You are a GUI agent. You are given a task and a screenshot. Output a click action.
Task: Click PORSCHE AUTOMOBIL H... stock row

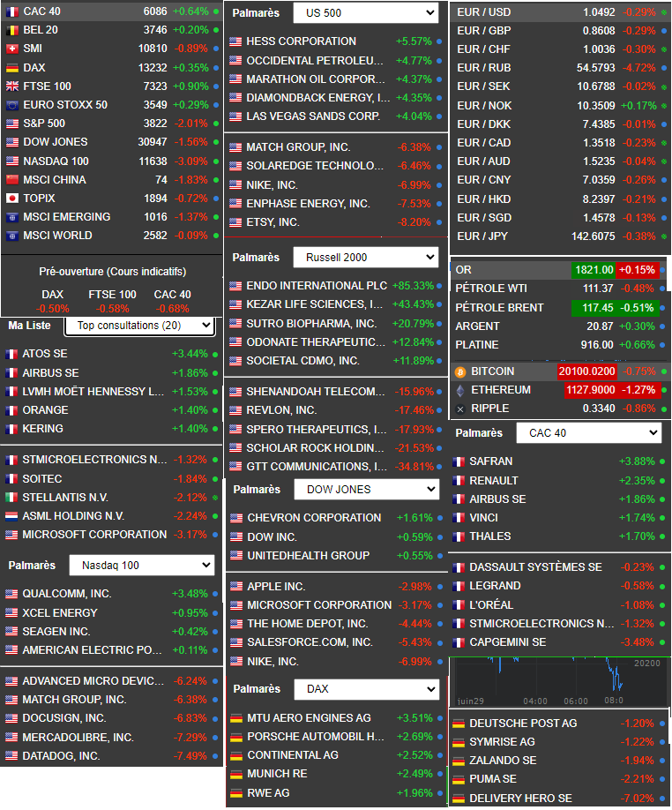point(337,737)
